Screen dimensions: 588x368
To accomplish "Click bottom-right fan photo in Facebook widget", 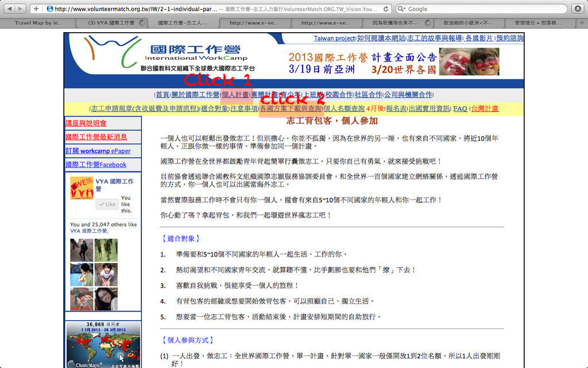I will click(x=106, y=299).
